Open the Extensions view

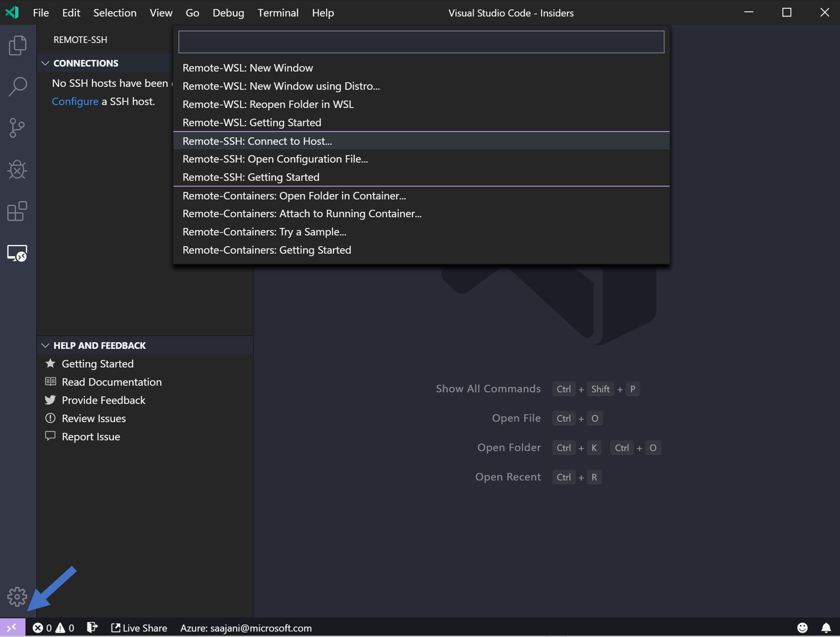click(x=18, y=211)
